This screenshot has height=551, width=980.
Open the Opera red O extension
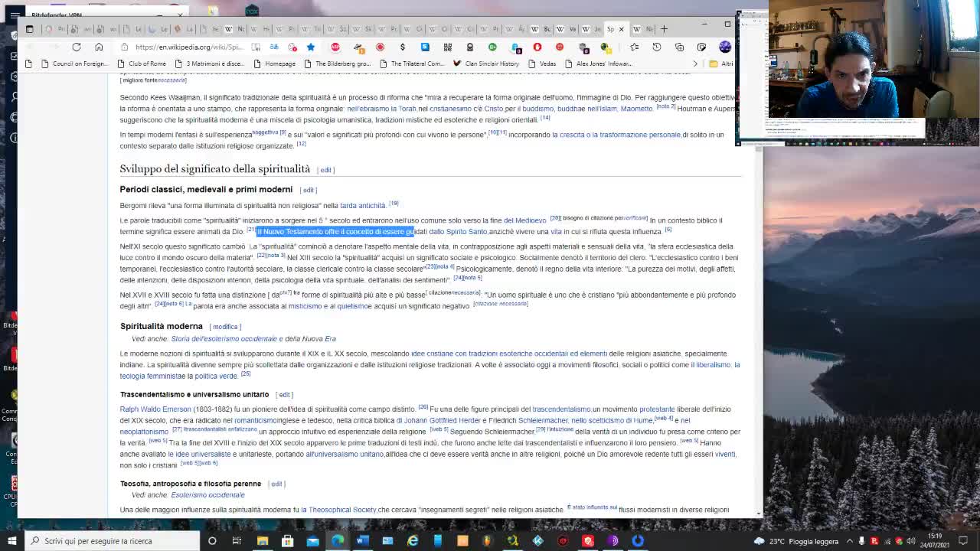[537, 47]
